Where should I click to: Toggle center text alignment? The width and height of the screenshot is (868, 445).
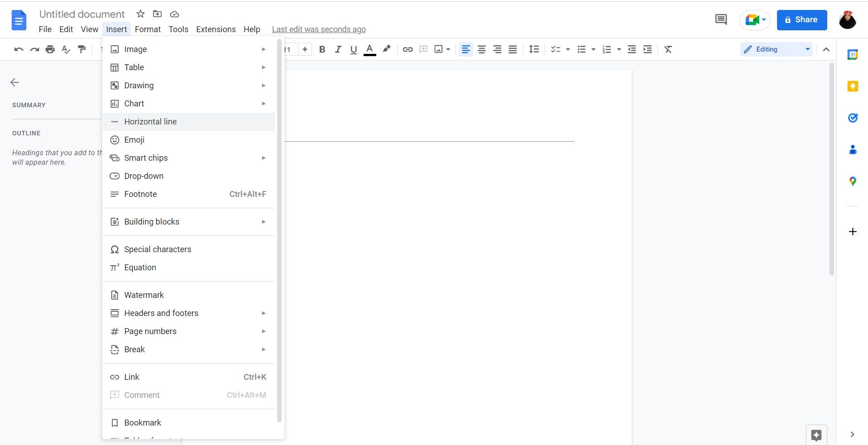pos(481,49)
